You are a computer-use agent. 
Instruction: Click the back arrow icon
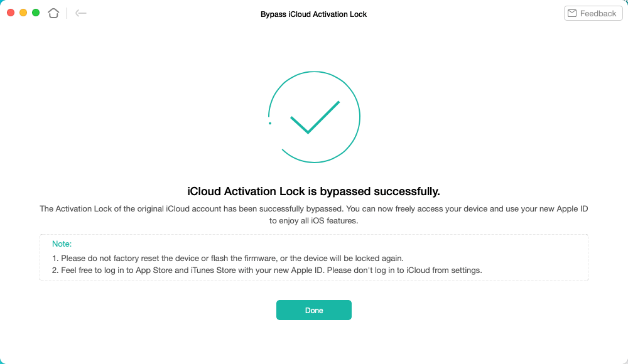click(80, 13)
